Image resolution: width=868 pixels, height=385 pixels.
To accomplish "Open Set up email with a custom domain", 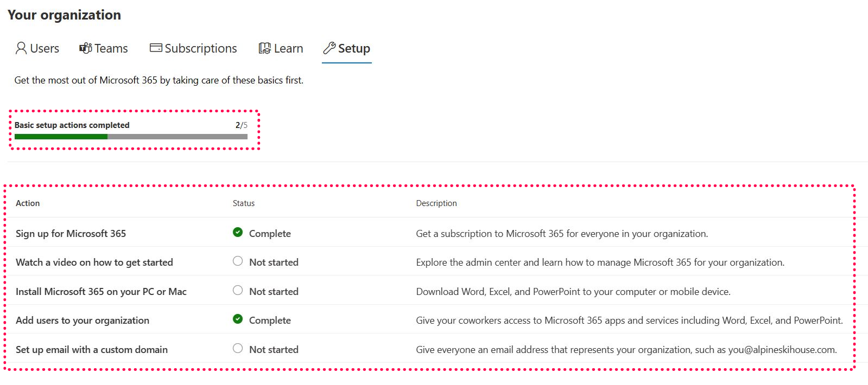I will 92,350.
